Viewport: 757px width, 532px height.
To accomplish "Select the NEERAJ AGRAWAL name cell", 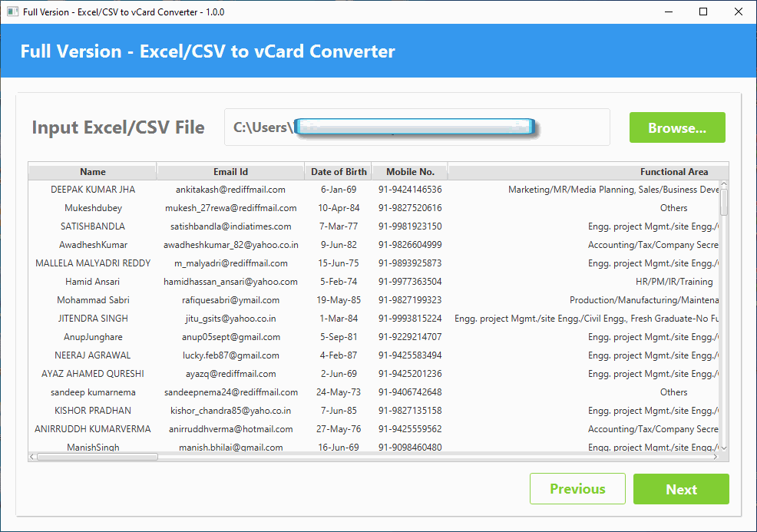I will coord(93,355).
